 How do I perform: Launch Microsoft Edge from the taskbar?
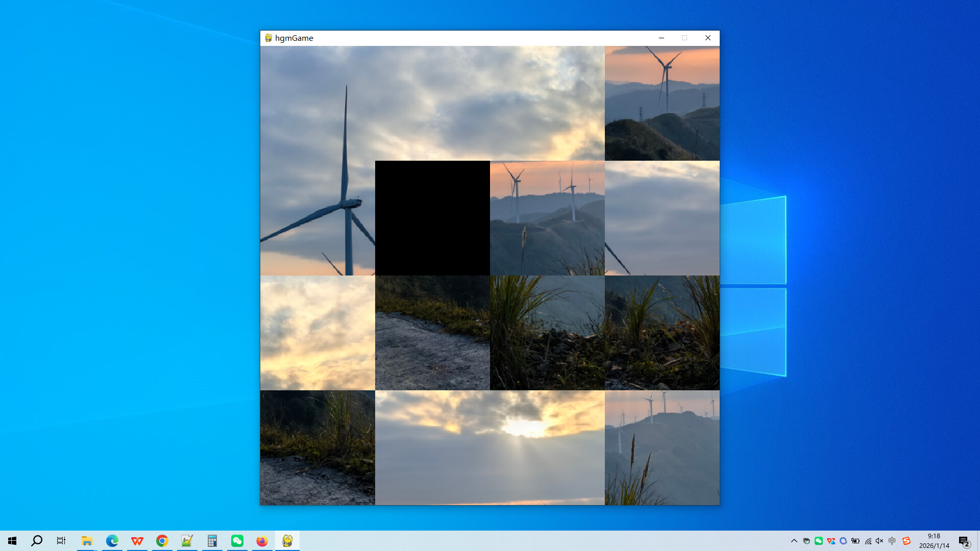pyautogui.click(x=112, y=541)
